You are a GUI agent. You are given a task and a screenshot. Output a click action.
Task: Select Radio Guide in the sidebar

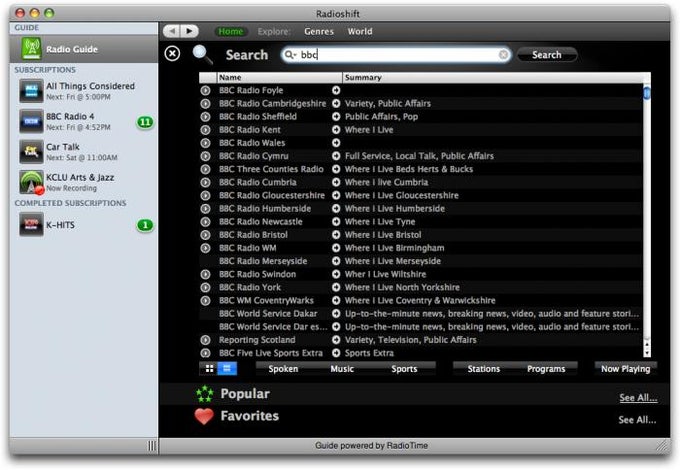(x=84, y=49)
